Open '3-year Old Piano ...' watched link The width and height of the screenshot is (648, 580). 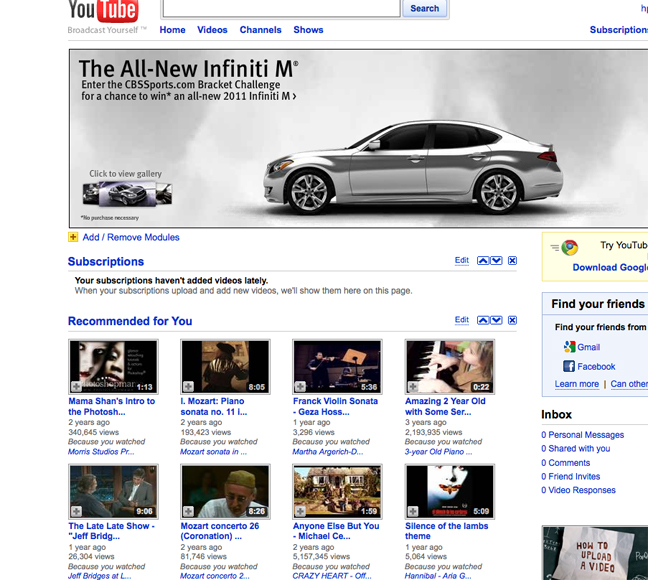coord(438,452)
